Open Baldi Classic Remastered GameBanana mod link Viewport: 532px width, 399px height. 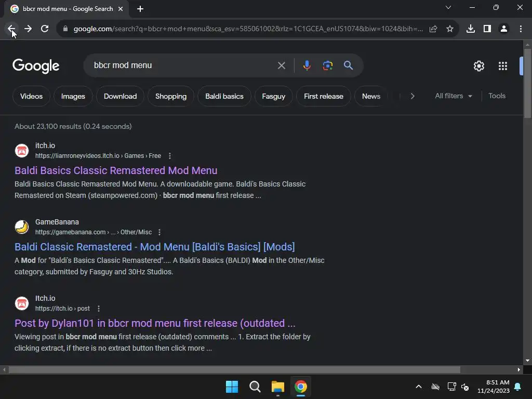154,247
